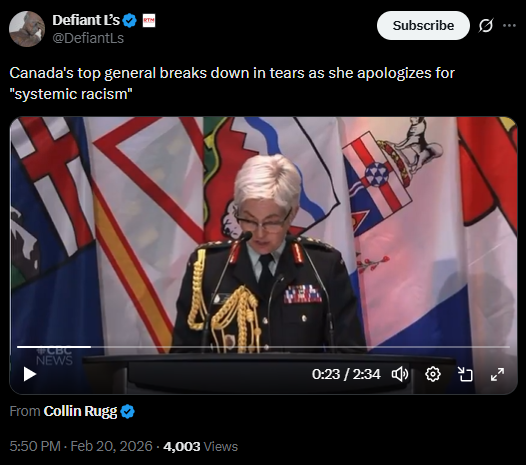Image resolution: width=526 pixels, height=465 pixels.
Task: Open video settings gear
Action: tap(433, 374)
